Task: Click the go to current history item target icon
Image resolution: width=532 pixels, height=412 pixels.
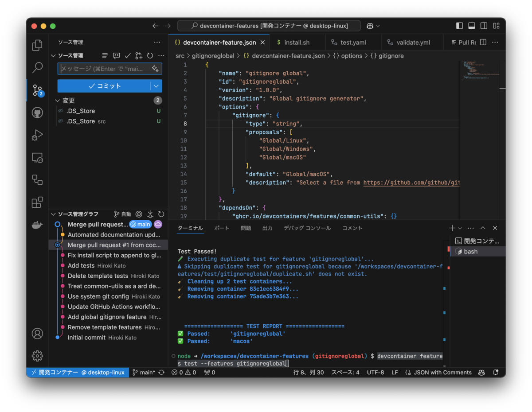Action: click(x=139, y=214)
